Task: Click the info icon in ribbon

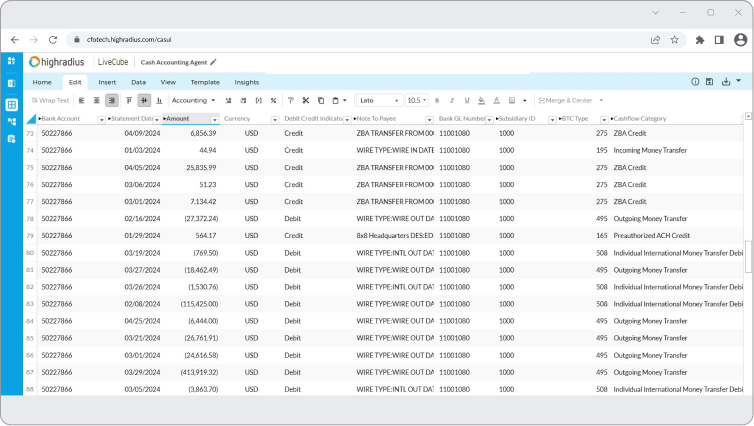Action: (x=695, y=82)
